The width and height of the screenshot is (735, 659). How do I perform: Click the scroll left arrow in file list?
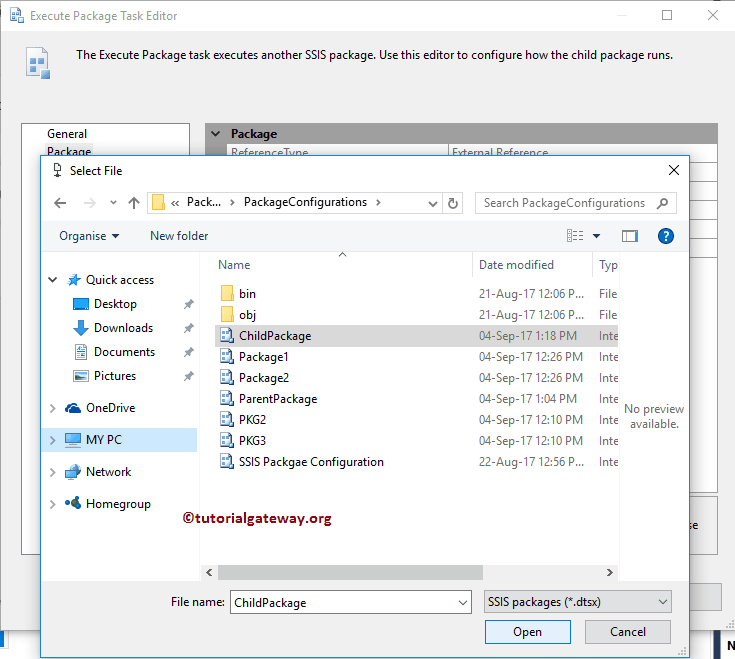209,572
